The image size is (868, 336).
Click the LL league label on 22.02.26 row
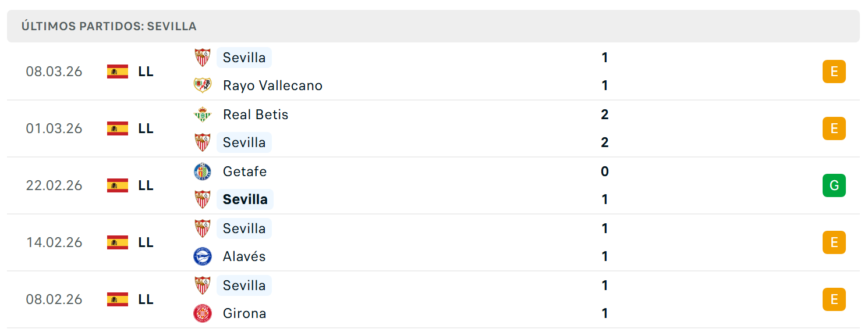coord(146,185)
